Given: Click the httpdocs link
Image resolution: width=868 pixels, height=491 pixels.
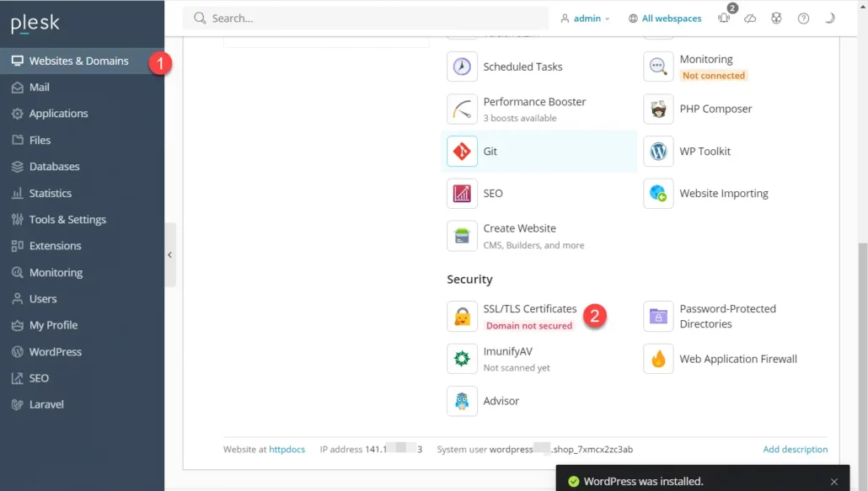Looking at the screenshot, I should pos(287,450).
